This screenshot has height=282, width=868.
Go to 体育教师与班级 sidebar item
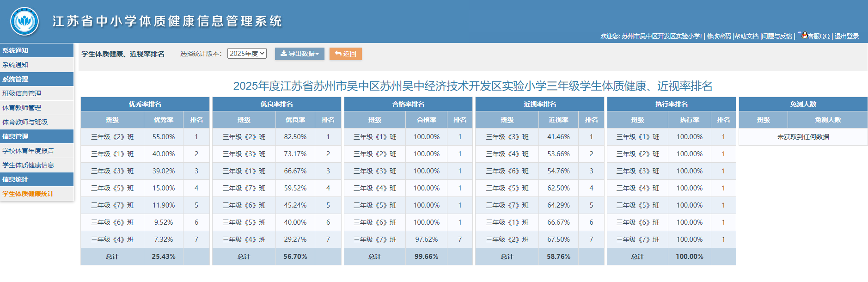(x=25, y=122)
